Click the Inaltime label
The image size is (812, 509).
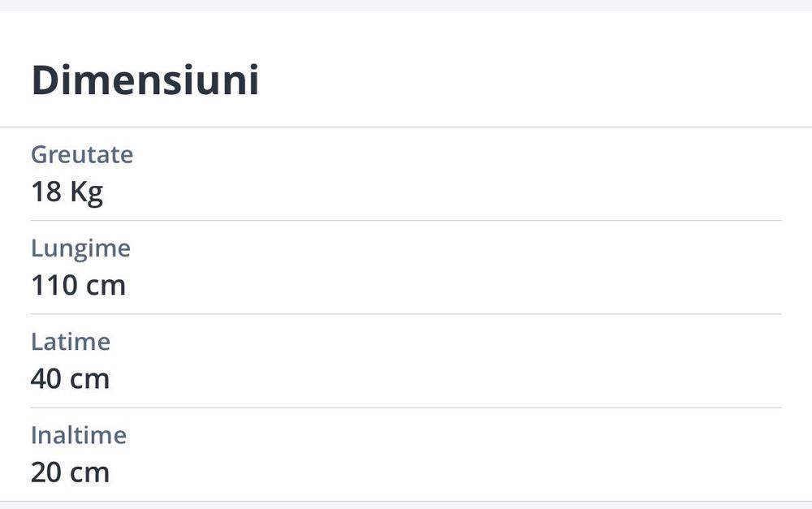coord(79,435)
